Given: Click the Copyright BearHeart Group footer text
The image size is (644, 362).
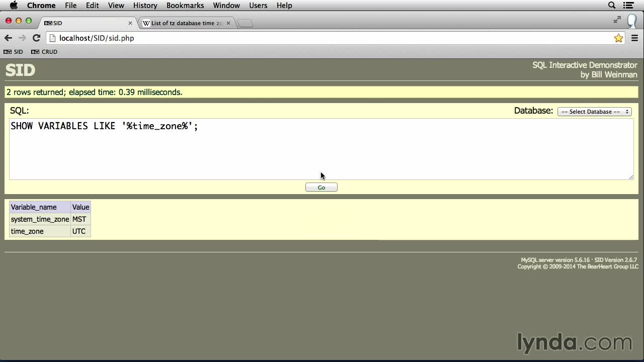Looking at the screenshot, I should (x=578, y=266).
